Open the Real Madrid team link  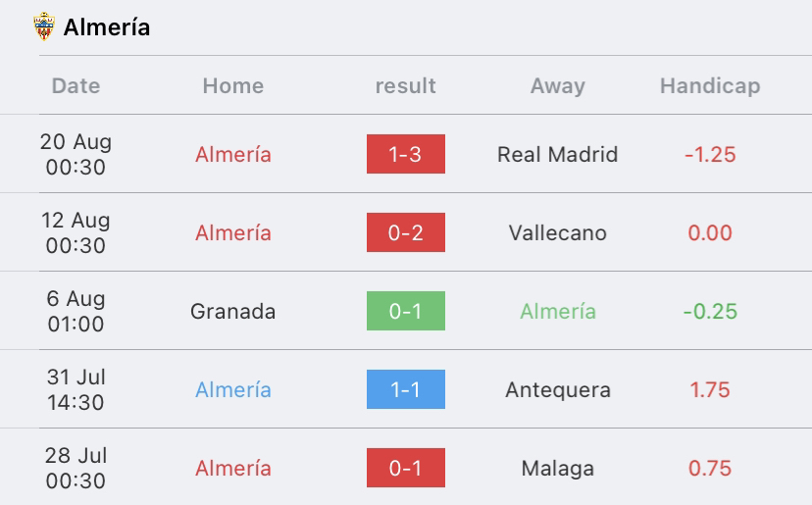(558, 154)
